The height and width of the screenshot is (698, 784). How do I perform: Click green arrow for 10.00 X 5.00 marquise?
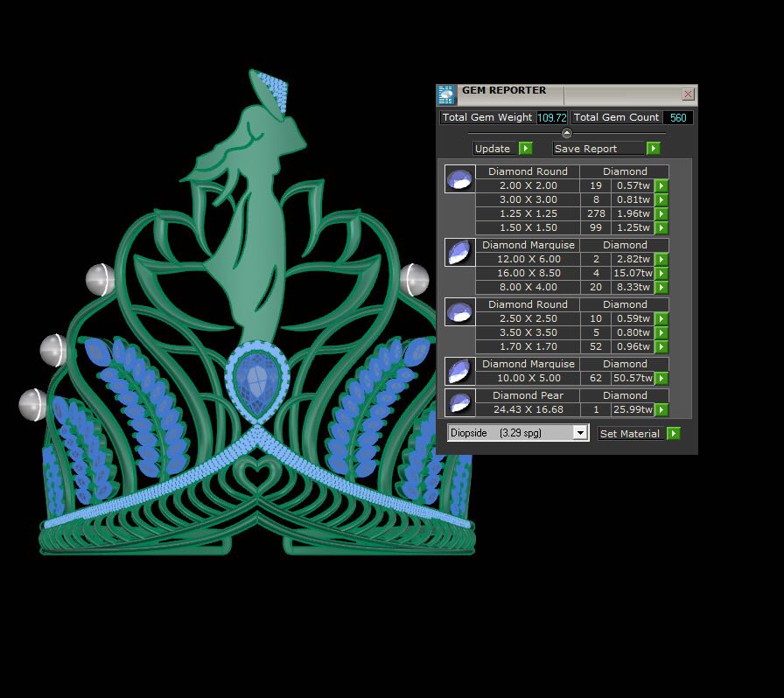[x=661, y=379]
